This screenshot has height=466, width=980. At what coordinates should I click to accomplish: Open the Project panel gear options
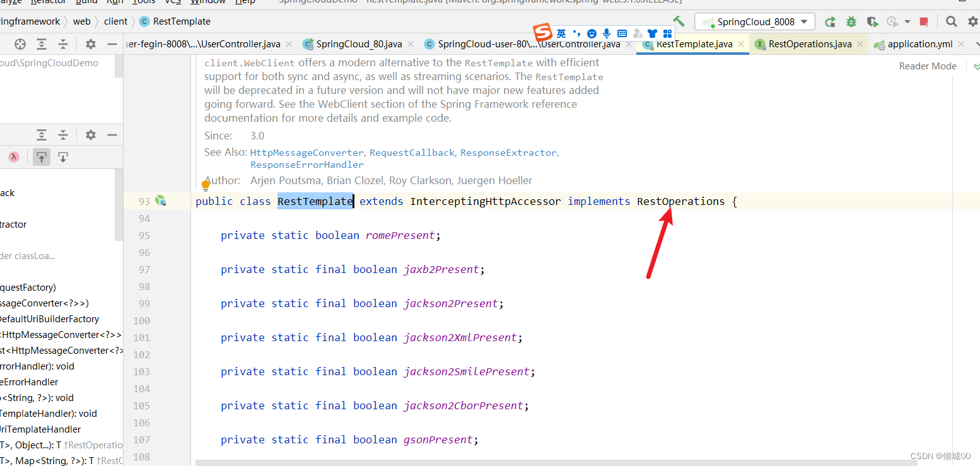91,44
